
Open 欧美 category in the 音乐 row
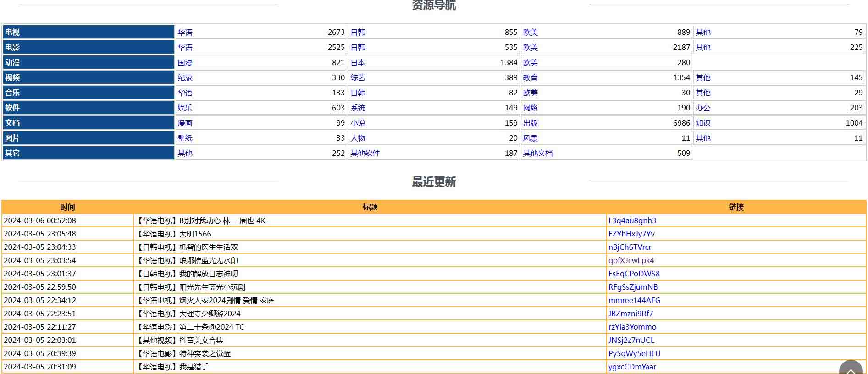tap(531, 93)
